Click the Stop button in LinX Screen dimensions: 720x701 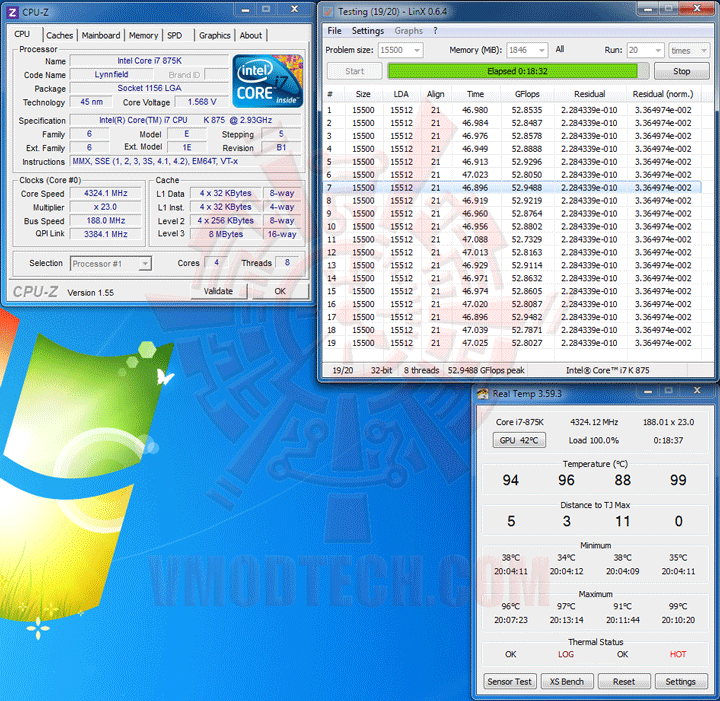coord(681,71)
